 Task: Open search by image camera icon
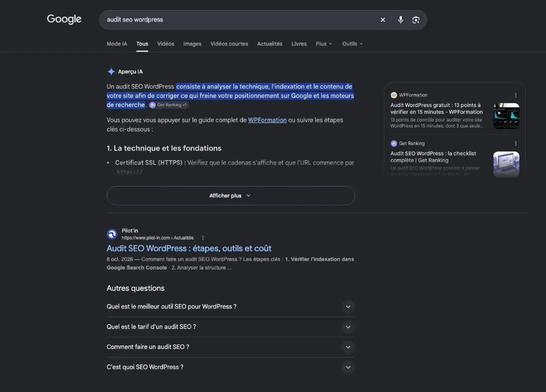[416, 20]
